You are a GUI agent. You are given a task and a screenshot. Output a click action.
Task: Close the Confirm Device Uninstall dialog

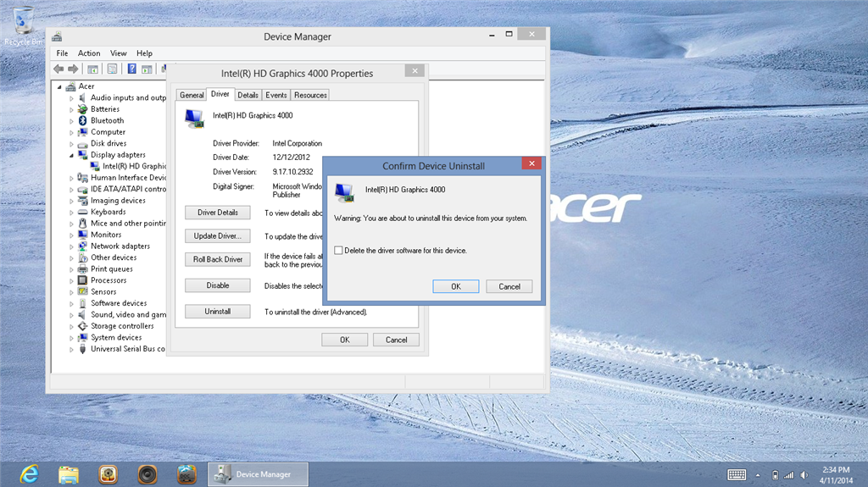pos(531,163)
